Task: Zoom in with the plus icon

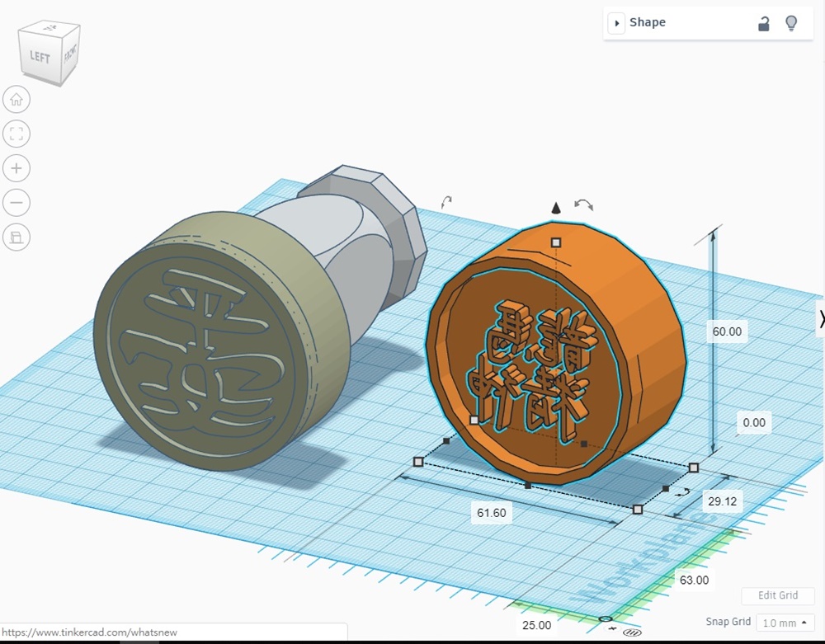Action: coord(16,168)
